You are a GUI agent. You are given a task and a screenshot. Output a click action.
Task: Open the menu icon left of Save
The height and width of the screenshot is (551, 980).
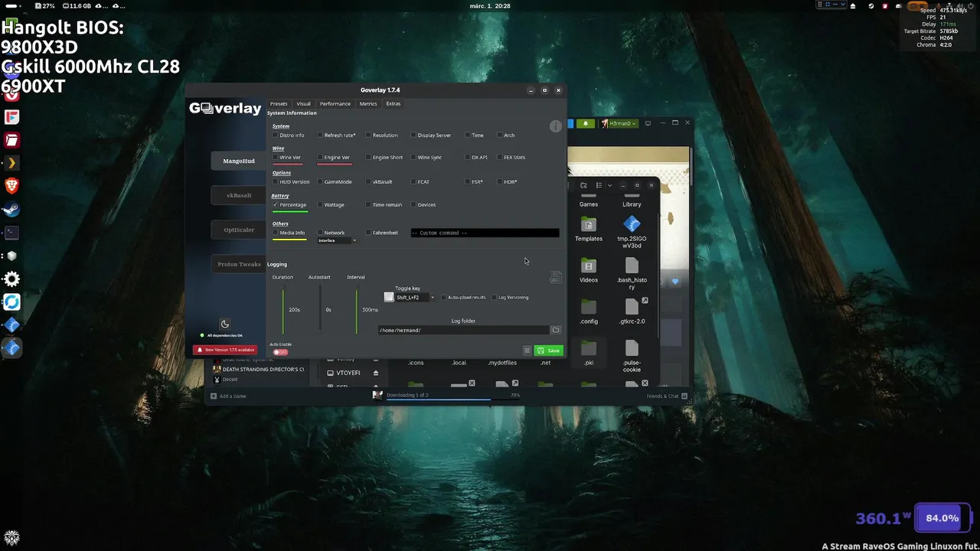(x=527, y=350)
